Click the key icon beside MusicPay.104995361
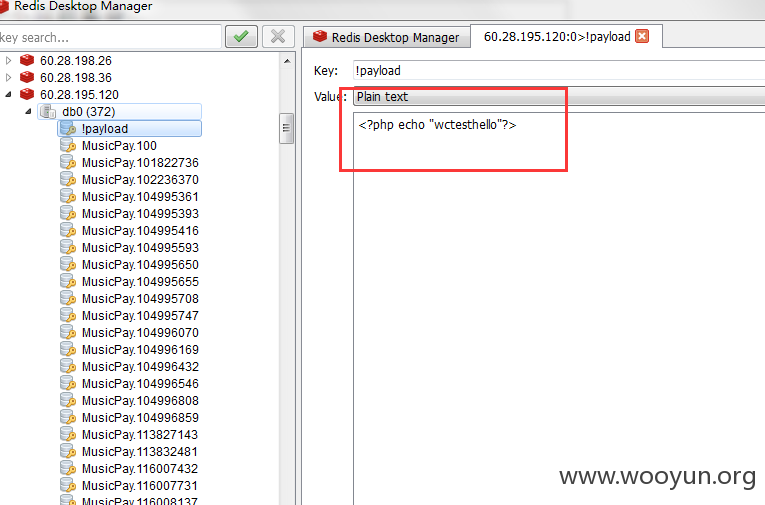Viewport: 765px width, 505px height. pyautogui.click(x=68, y=197)
